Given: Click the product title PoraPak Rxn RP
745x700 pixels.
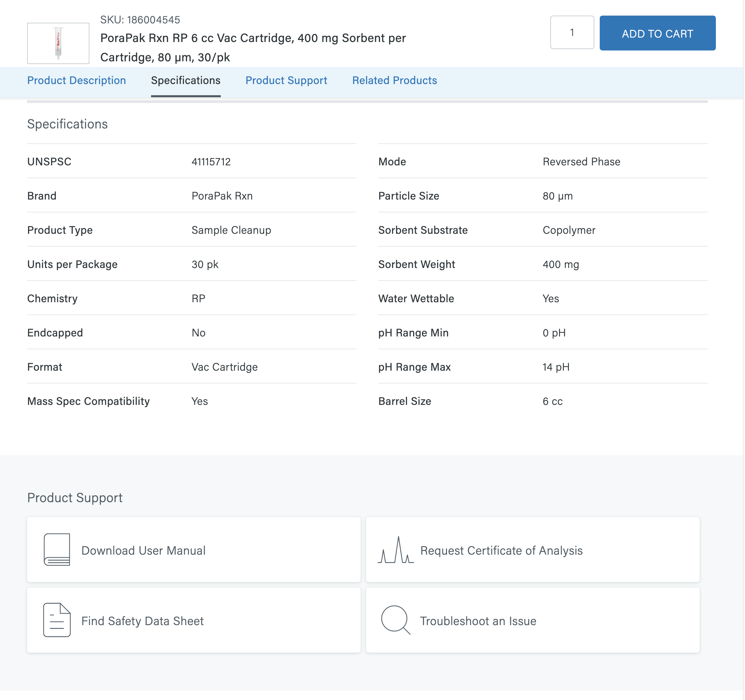Looking at the screenshot, I should click(x=253, y=47).
